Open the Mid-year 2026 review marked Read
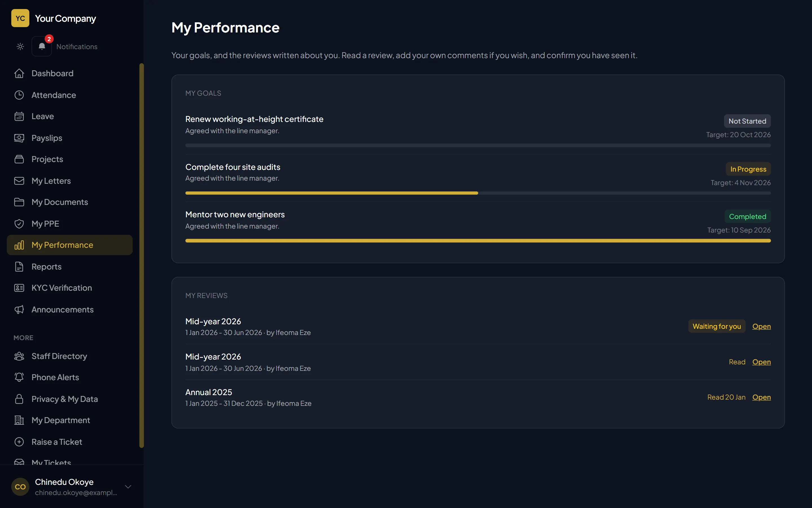The image size is (812, 508). click(761, 362)
